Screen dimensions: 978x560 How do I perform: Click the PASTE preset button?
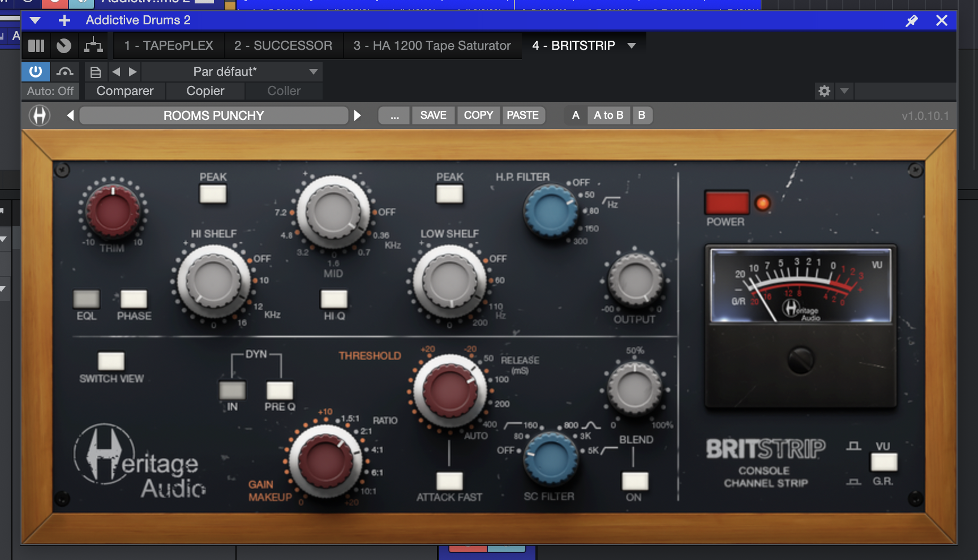click(x=523, y=115)
